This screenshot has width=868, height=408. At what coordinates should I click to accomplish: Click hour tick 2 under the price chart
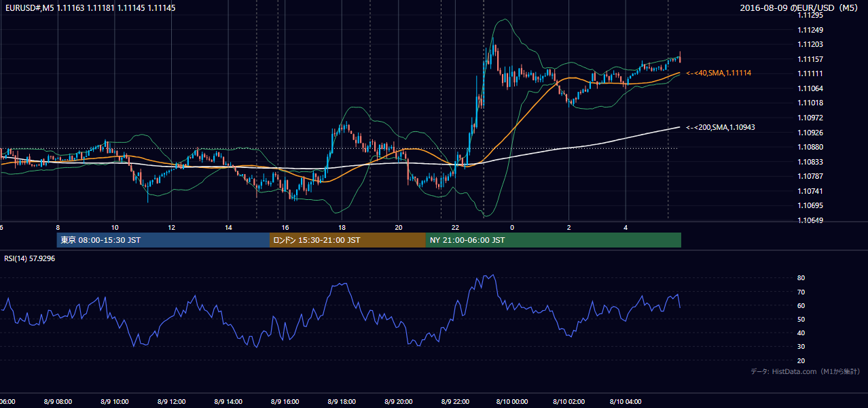[x=569, y=227]
